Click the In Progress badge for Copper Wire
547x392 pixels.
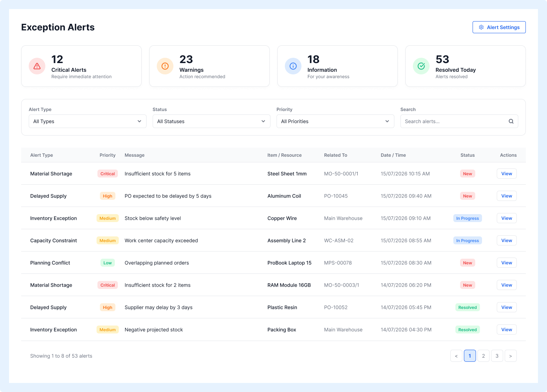pos(468,218)
